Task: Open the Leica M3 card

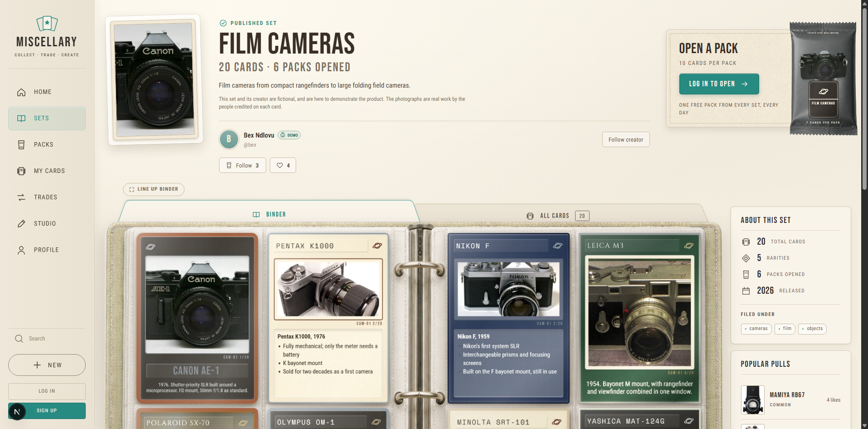Action: coord(639,318)
